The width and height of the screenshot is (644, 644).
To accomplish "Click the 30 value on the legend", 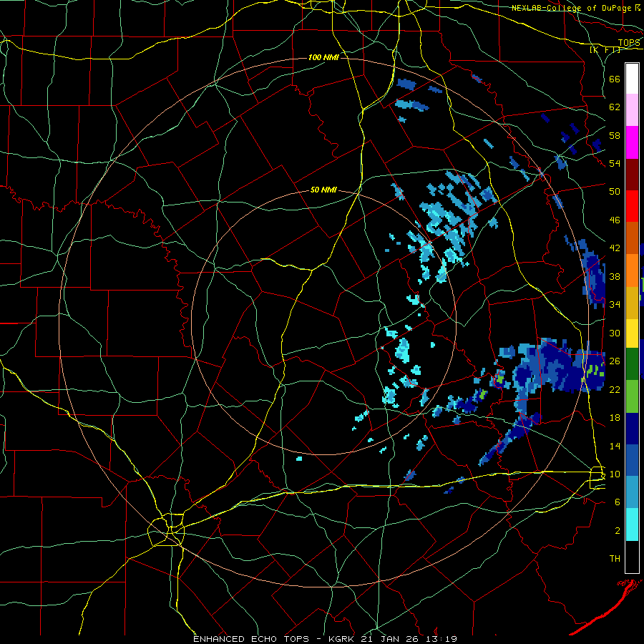I will tap(615, 333).
